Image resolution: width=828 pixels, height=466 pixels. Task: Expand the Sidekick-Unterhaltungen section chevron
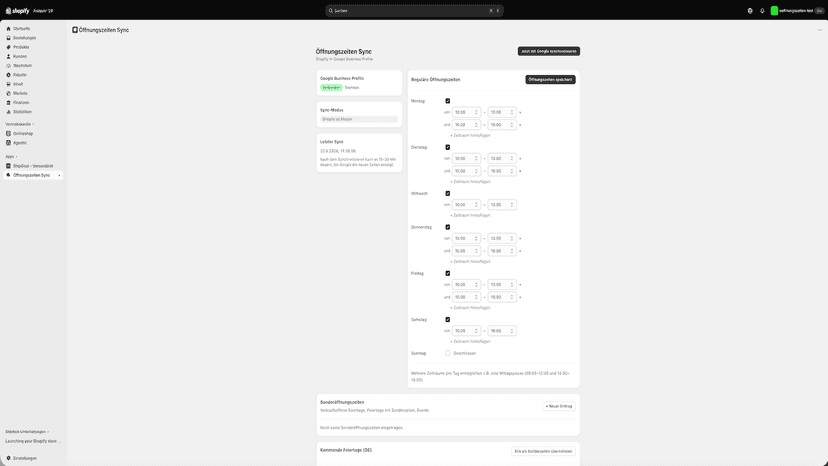click(48, 432)
